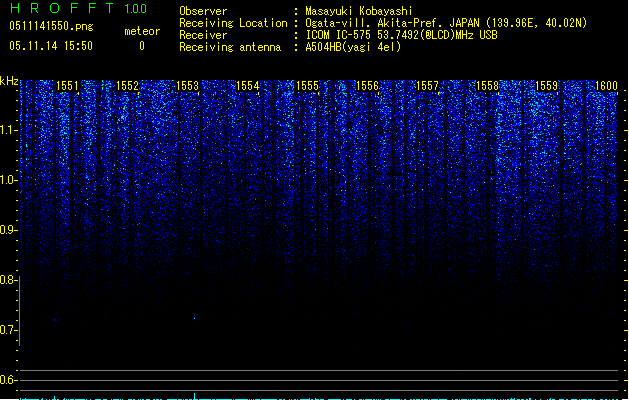Click the 1.0 kHz frequency label
629x400 pixels.
tap(9, 180)
